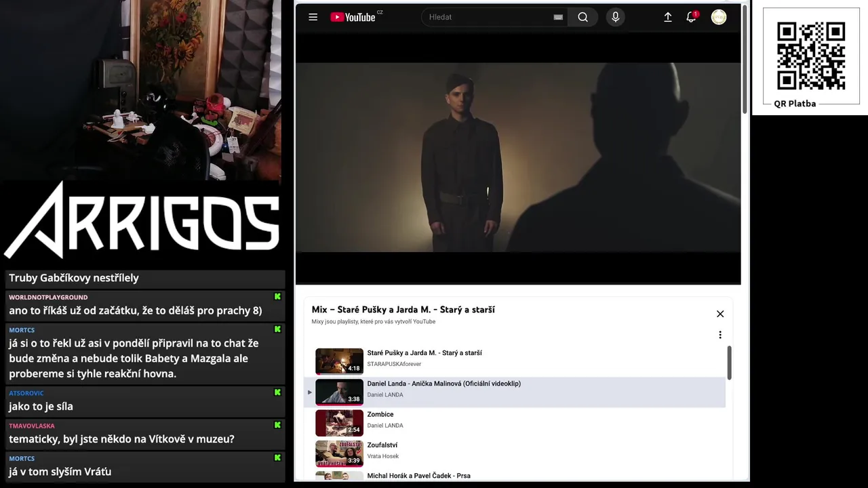Screen dimensions: 868x488
Task: Click the ARRIGOS logo overlay
Action: point(142,220)
